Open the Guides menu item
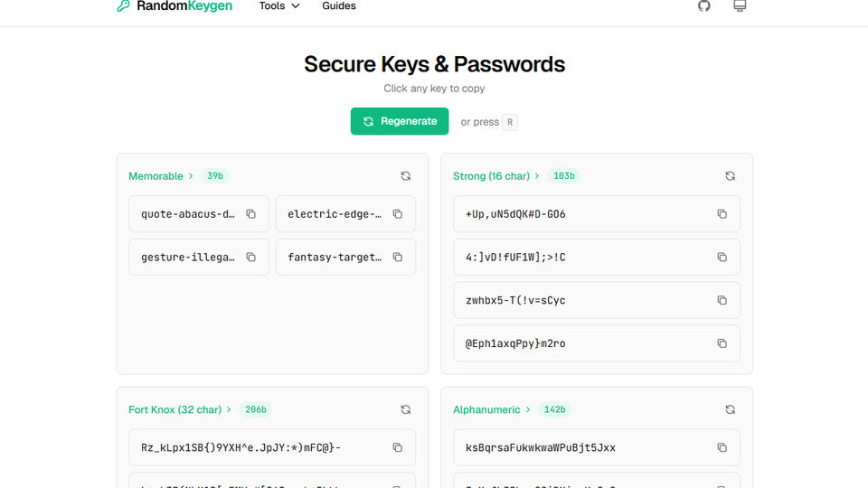 coord(339,6)
